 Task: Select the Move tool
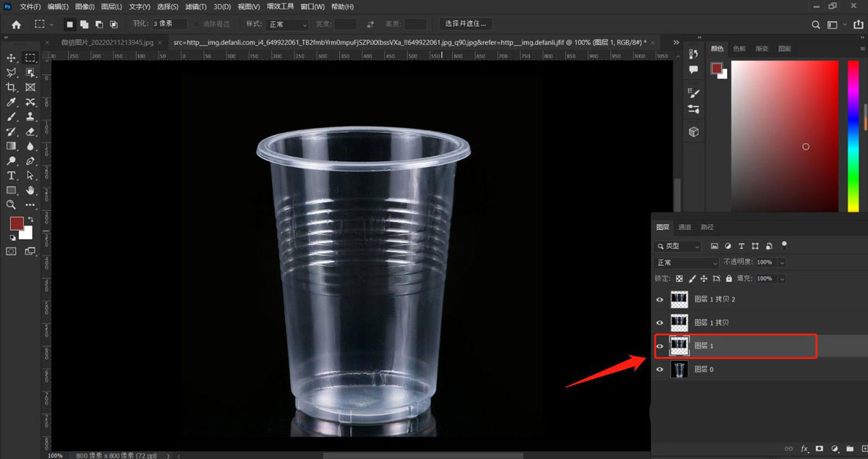[x=12, y=58]
